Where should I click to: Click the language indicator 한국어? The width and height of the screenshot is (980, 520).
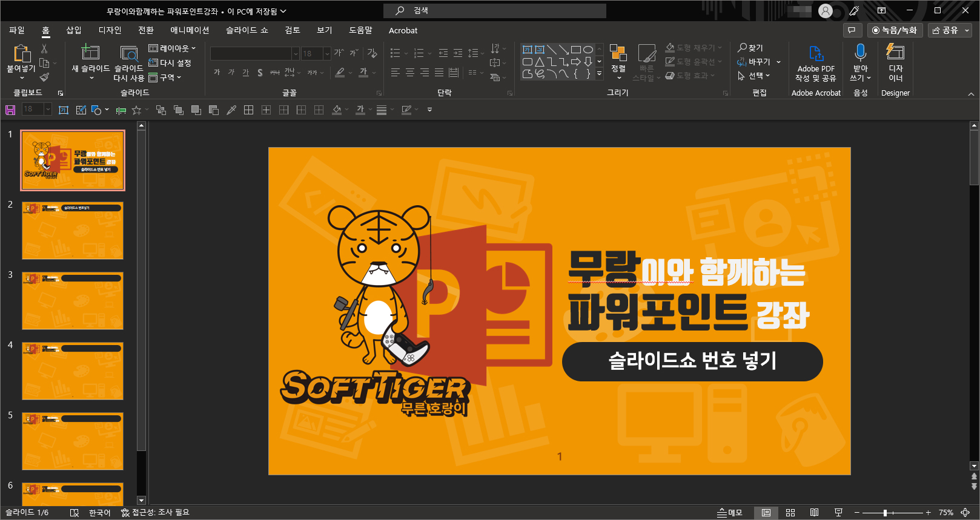tap(100, 513)
